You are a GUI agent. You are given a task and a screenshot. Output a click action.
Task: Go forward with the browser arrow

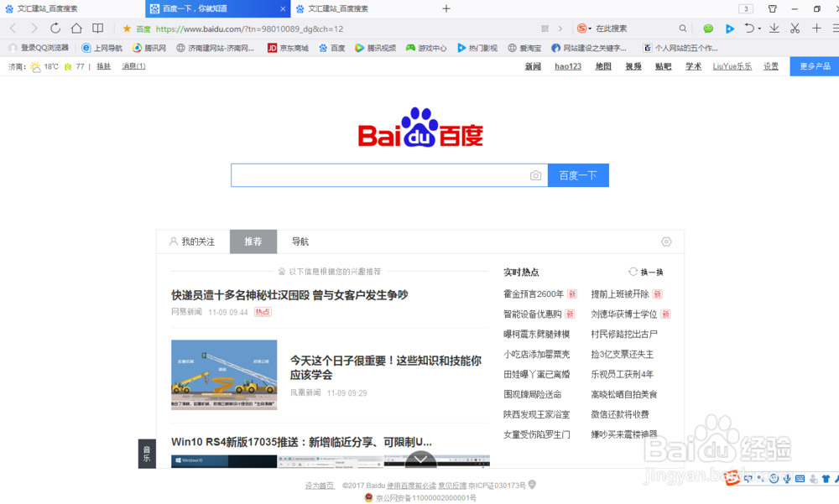pyautogui.click(x=34, y=29)
